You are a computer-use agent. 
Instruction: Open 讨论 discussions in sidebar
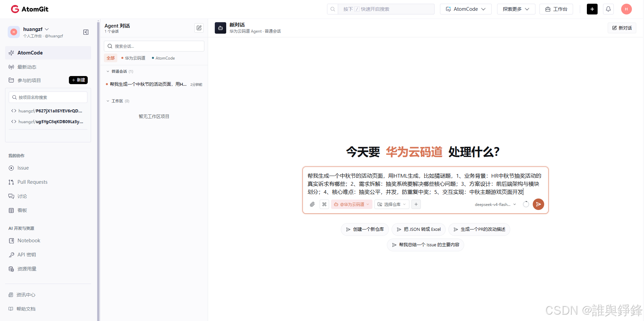48,196
